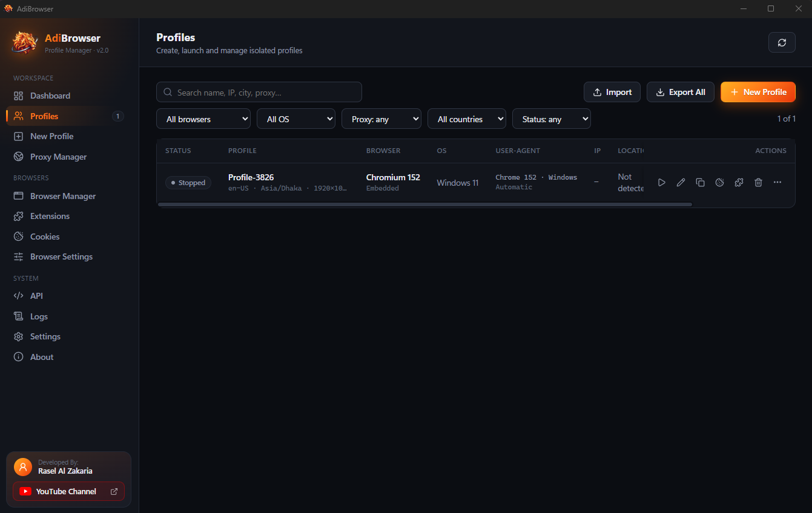Focus the profile search field

pyautogui.click(x=259, y=92)
